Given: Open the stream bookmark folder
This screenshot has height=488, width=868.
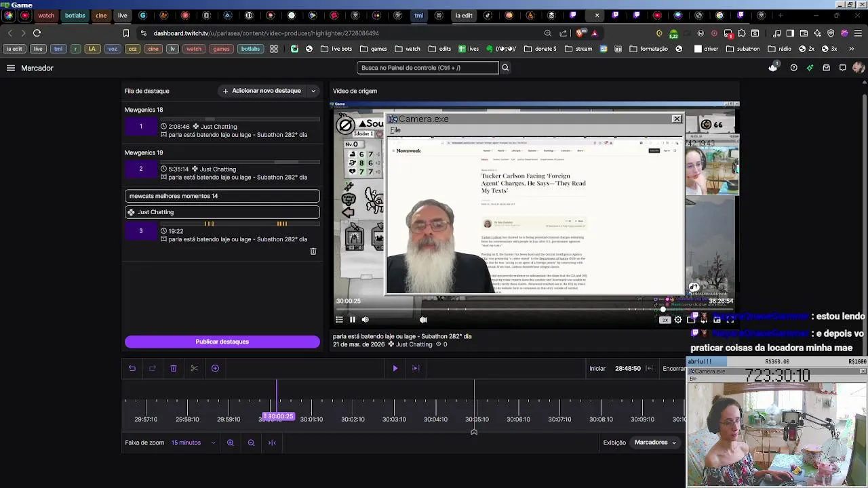Looking at the screenshot, I should pos(578,49).
